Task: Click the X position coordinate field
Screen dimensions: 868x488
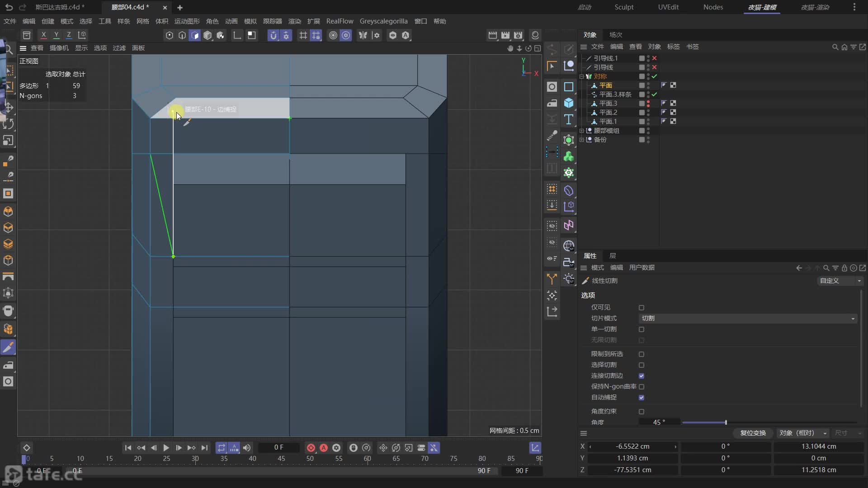Action: [632, 446]
